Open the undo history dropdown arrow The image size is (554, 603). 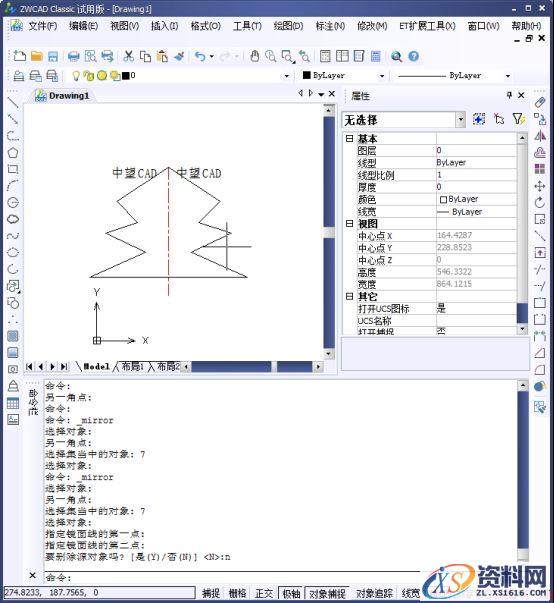click(x=212, y=57)
